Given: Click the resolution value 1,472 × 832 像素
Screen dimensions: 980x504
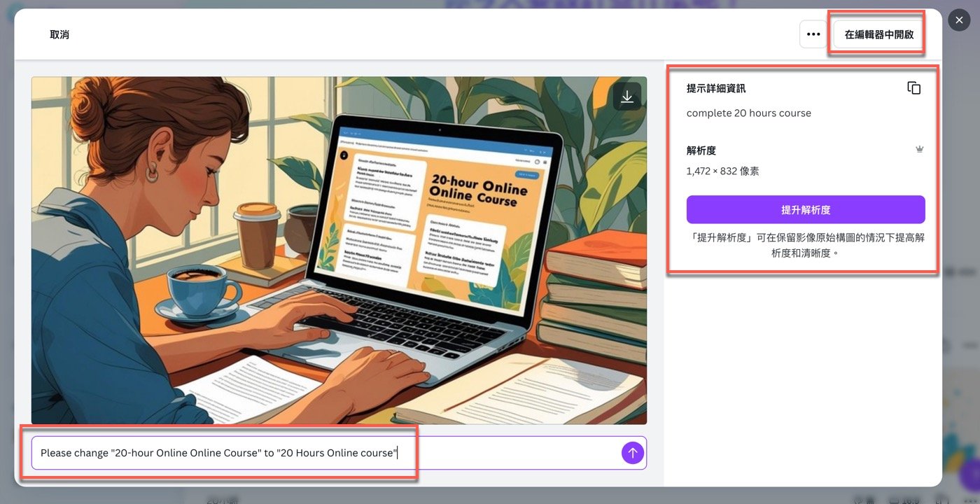Looking at the screenshot, I should (x=722, y=171).
